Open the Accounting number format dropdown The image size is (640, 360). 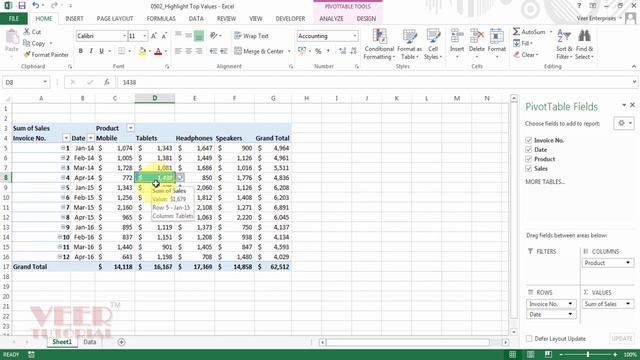coord(355,36)
